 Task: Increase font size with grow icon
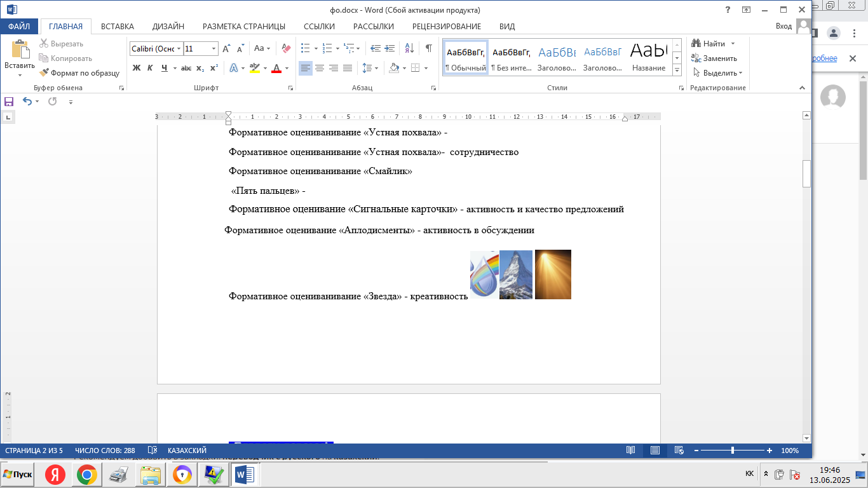pos(226,48)
